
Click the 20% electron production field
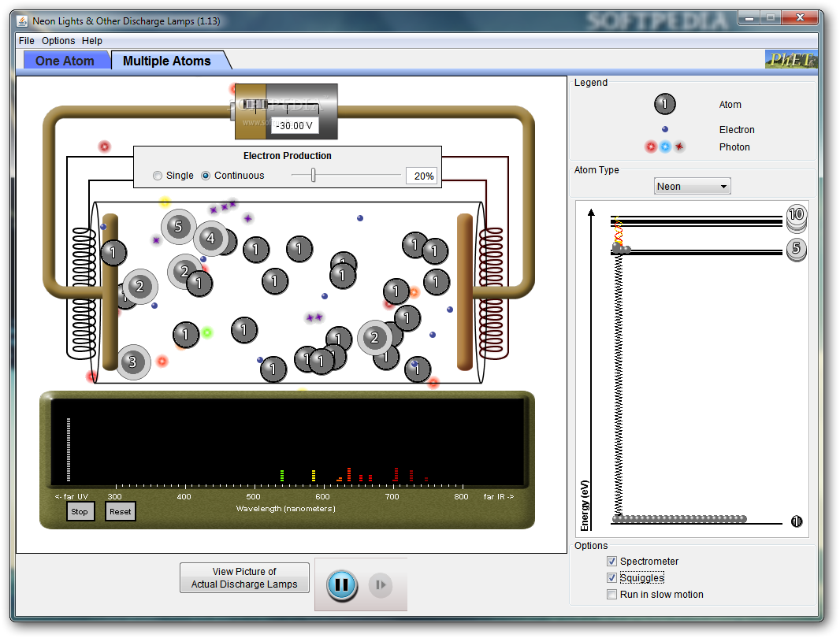[x=422, y=176]
